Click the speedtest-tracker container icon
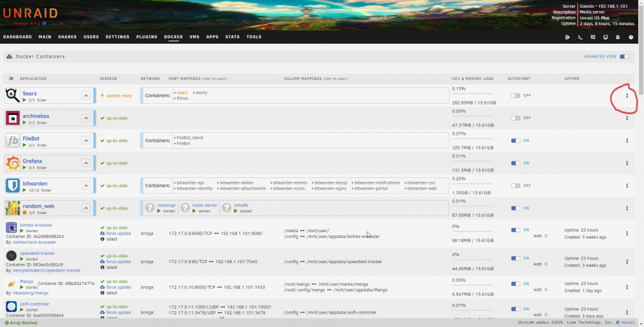Image resolution: width=644 pixels, height=327 pixels. (12, 256)
